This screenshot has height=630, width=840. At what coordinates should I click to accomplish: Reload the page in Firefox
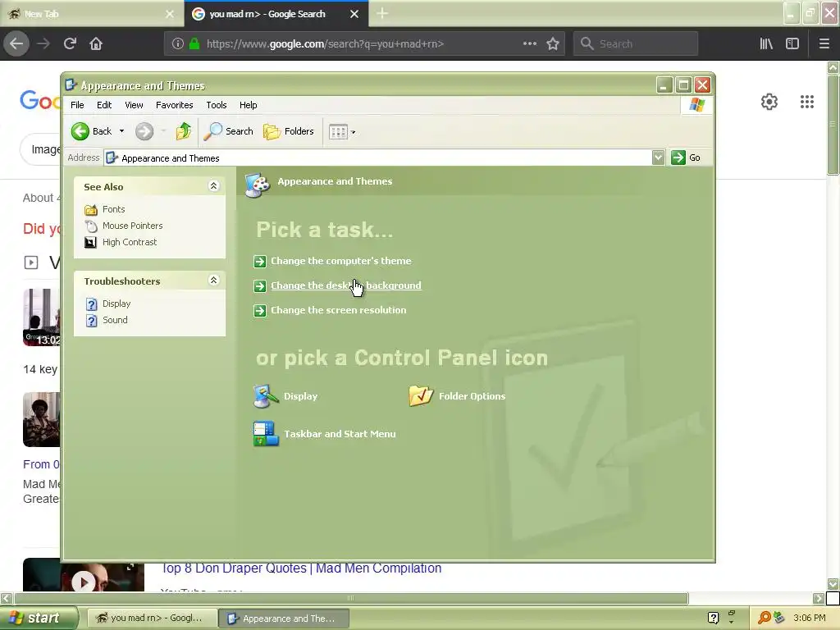click(70, 43)
